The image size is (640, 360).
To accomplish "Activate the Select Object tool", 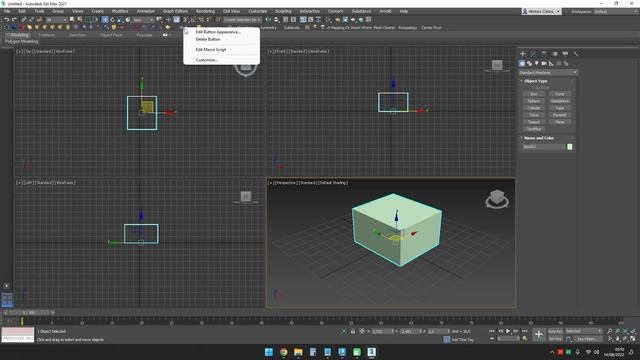I will [x=72, y=19].
